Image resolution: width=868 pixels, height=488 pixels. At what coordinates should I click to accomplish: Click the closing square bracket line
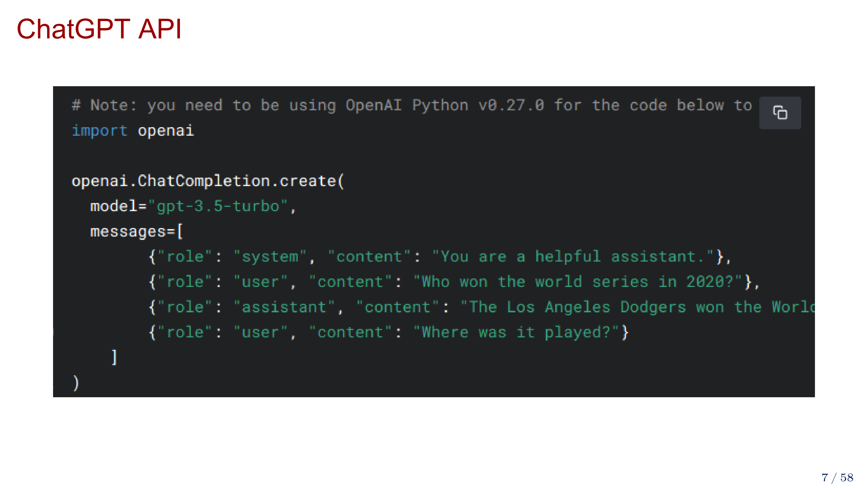pos(114,357)
